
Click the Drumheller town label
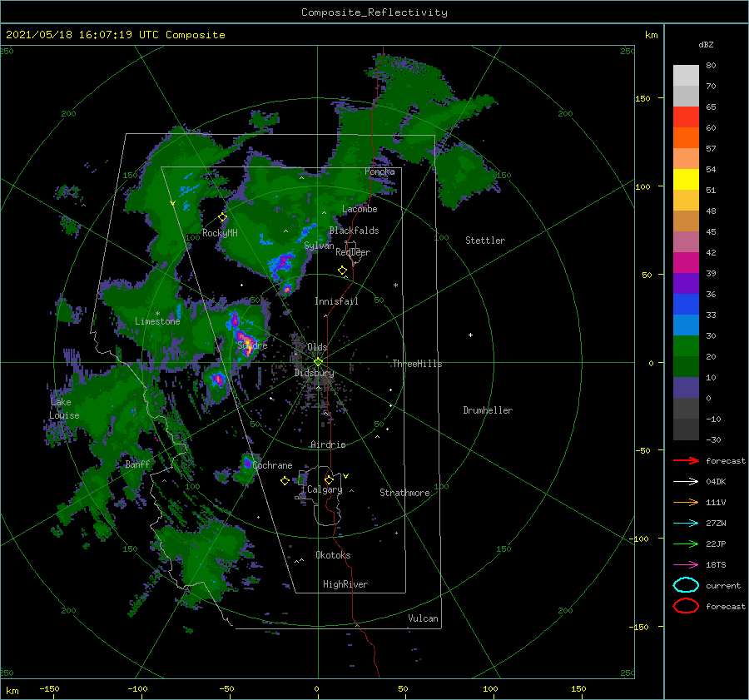(488, 410)
